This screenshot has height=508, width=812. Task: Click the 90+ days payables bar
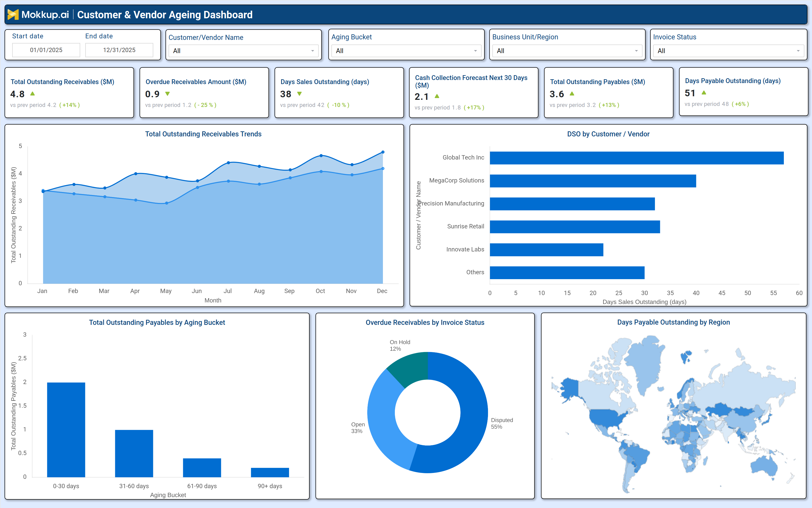coord(270,472)
